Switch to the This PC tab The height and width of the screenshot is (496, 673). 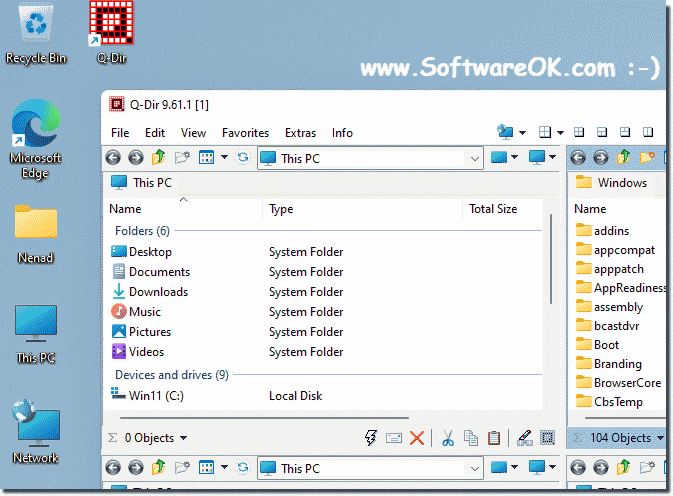[142, 183]
